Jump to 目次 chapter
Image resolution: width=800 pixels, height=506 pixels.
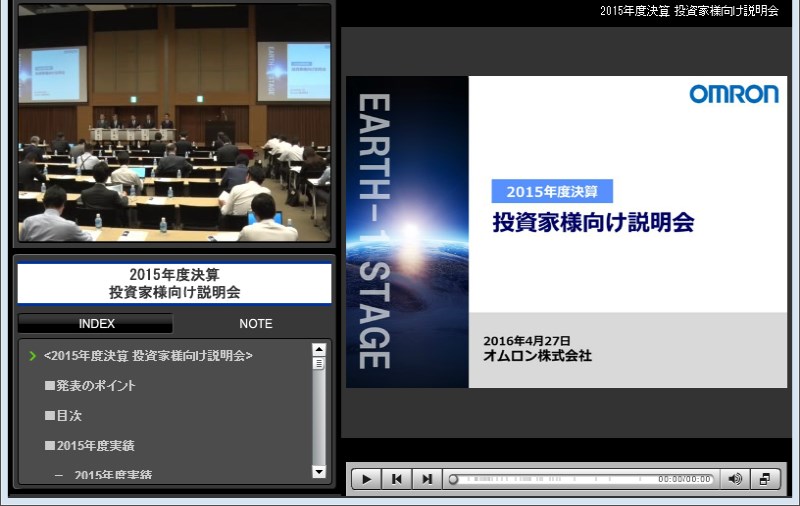click(x=63, y=416)
